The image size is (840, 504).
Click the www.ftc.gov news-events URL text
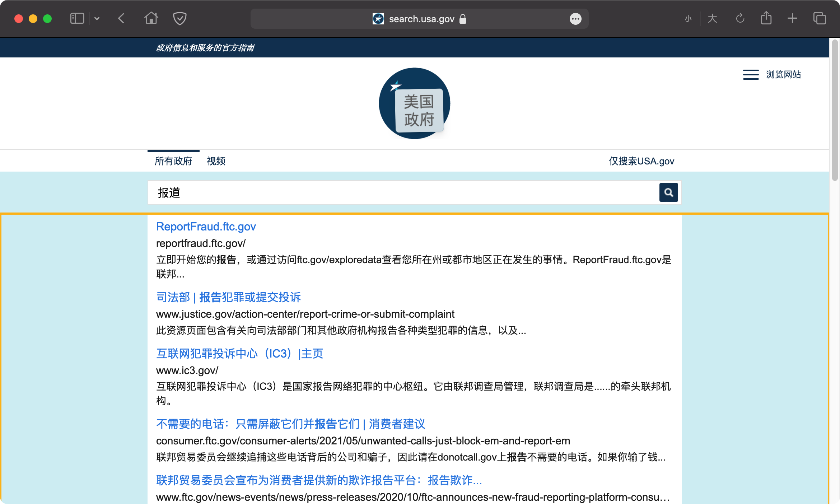(x=413, y=497)
